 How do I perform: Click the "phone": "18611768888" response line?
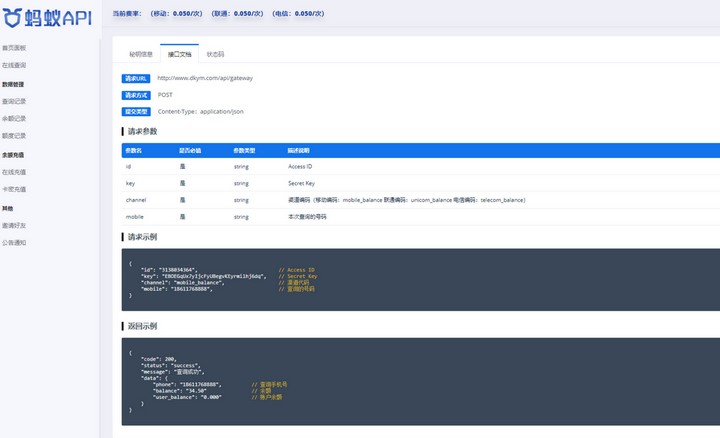pos(187,385)
